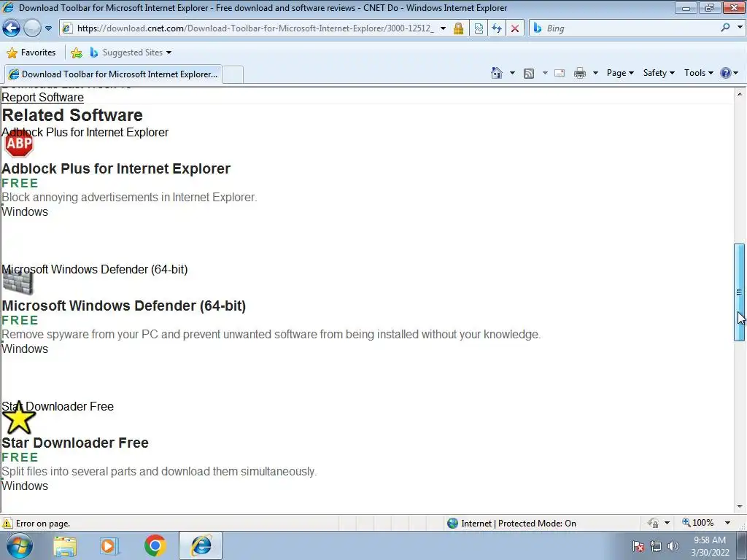Click the vertical scrollbar thumb
Screen dimensions: 747x560
739,292
